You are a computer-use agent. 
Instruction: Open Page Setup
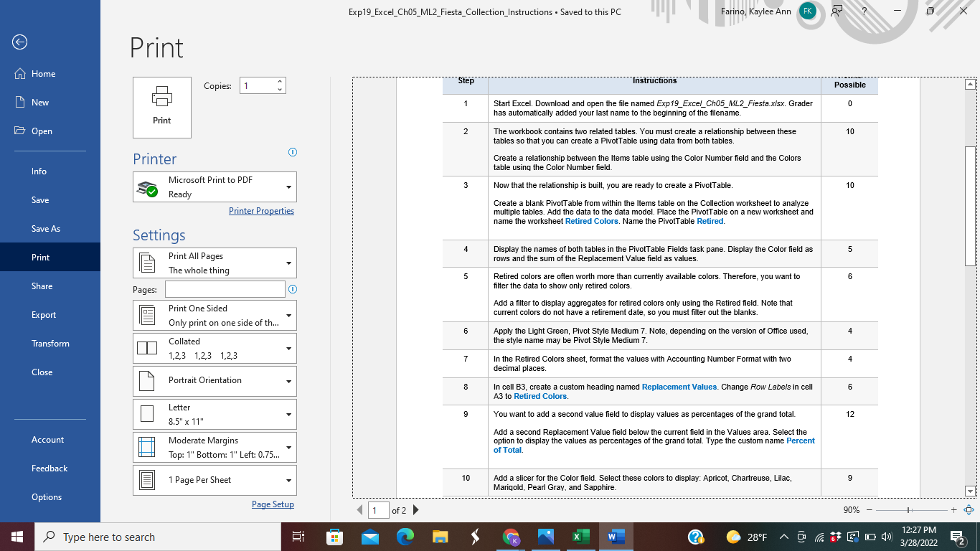click(x=273, y=504)
